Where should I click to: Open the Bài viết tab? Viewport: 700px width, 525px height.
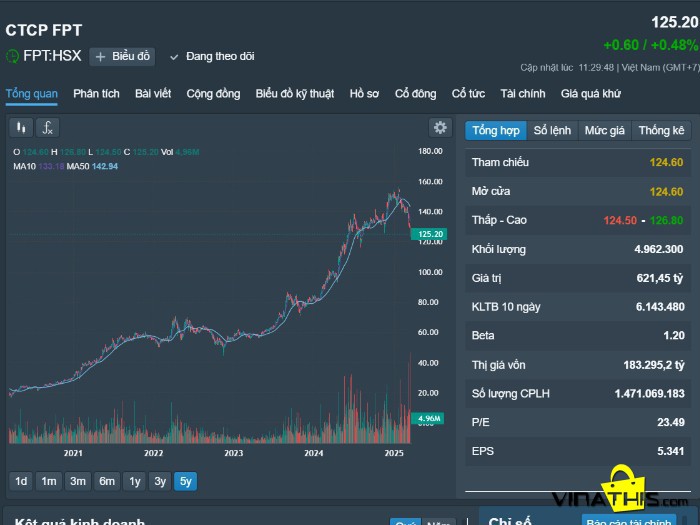pyautogui.click(x=153, y=94)
